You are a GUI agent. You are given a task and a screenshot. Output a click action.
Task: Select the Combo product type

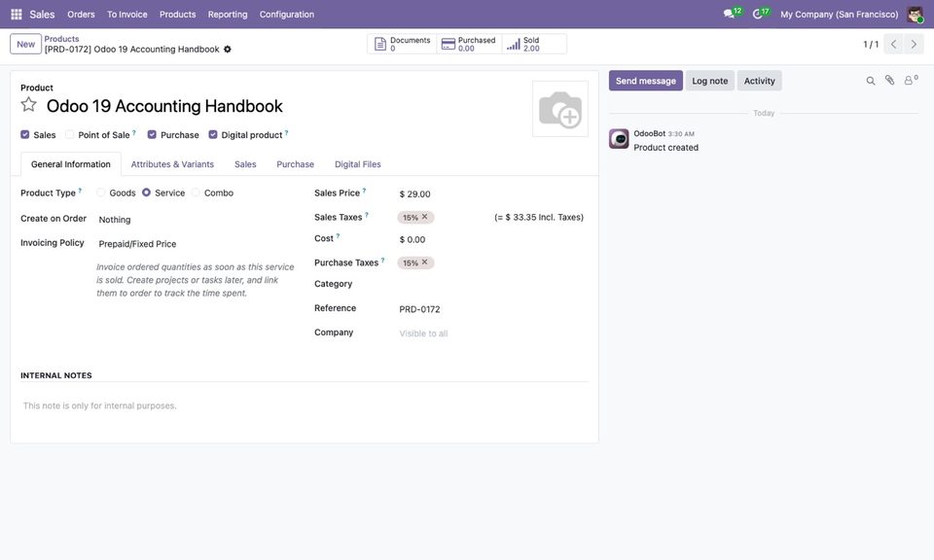pyautogui.click(x=196, y=192)
